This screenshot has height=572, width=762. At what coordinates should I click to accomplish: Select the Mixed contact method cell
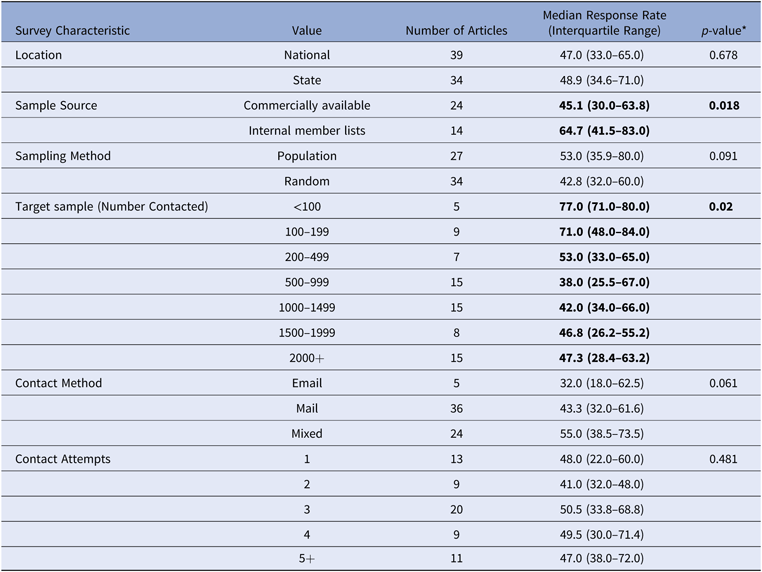coord(307,433)
